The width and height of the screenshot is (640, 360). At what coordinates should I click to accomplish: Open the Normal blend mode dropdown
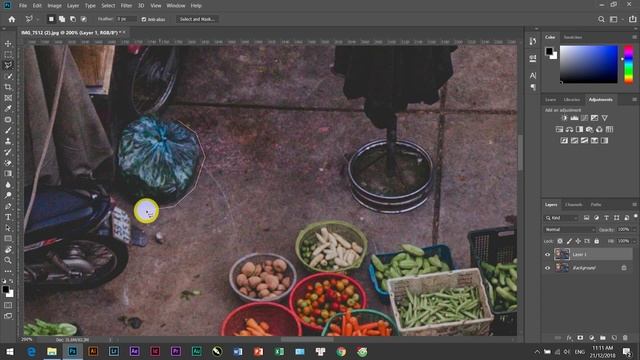click(x=569, y=229)
